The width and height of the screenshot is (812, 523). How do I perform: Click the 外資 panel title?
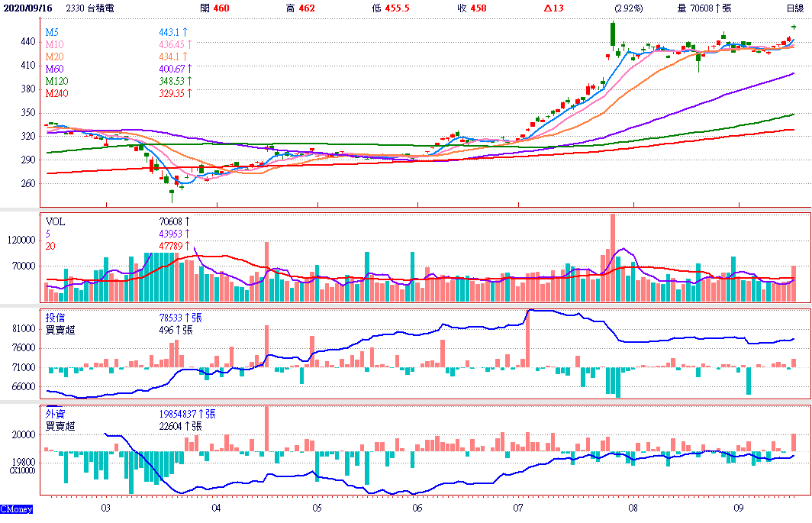55,414
